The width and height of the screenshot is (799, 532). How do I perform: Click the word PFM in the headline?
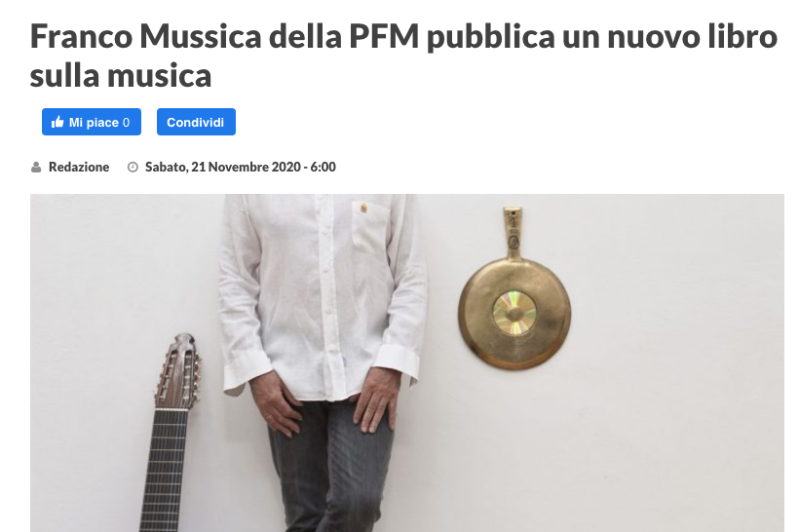tap(384, 37)
